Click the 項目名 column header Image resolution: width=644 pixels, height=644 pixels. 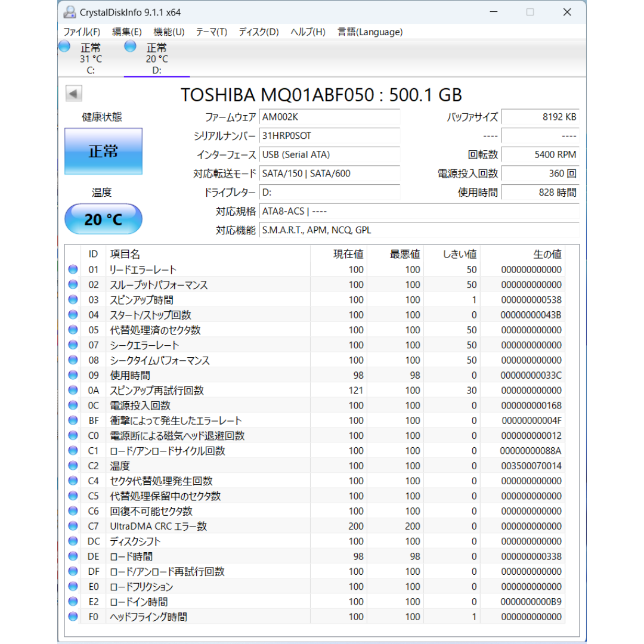pos(208,254)
